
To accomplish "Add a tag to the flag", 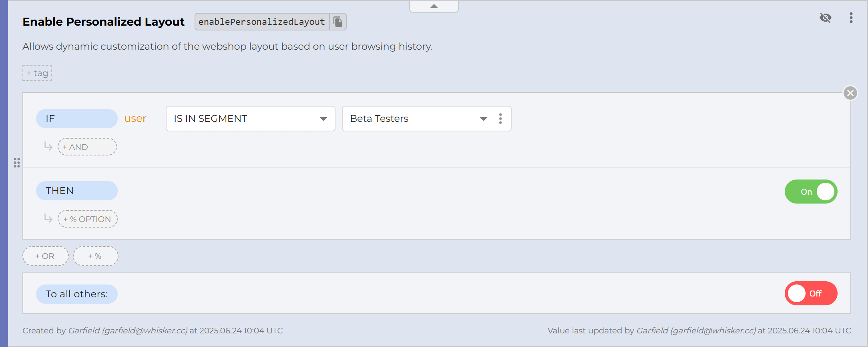I will tap(37, 73).
